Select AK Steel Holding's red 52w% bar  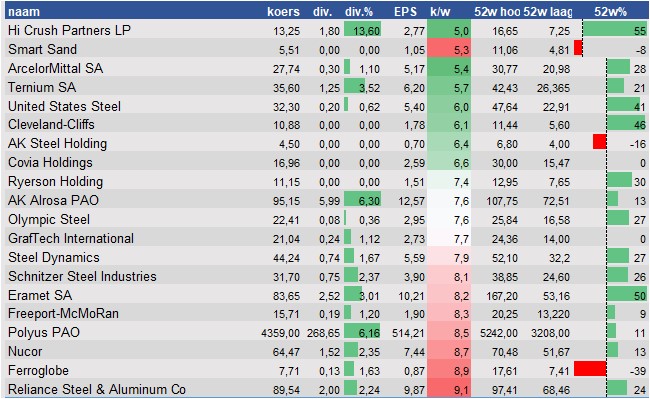(600, 141)
